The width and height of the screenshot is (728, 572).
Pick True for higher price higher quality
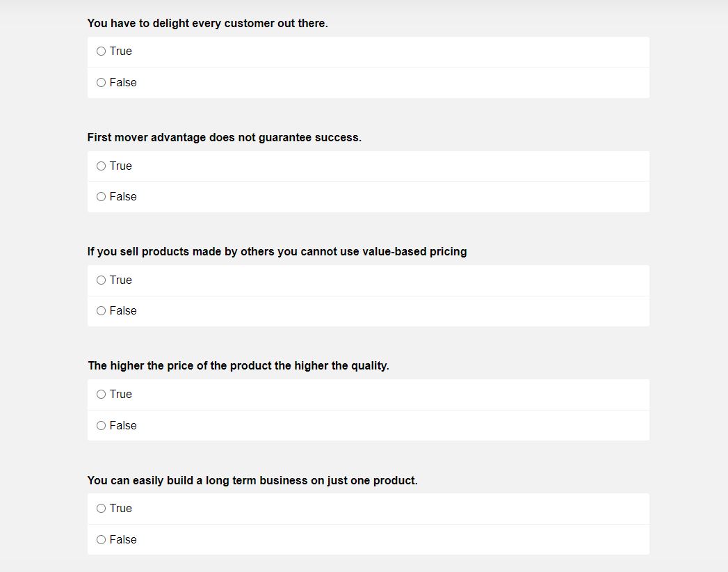click(x=102, y=395)
